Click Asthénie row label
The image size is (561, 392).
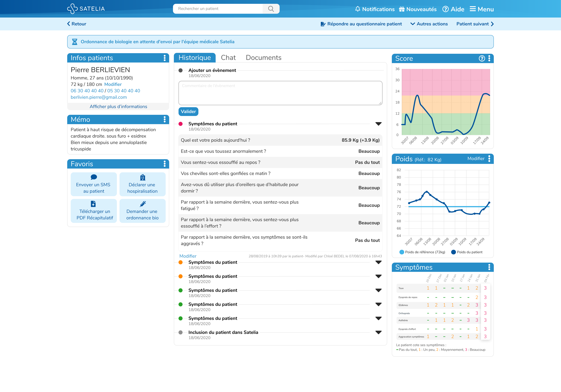(403, 320)
